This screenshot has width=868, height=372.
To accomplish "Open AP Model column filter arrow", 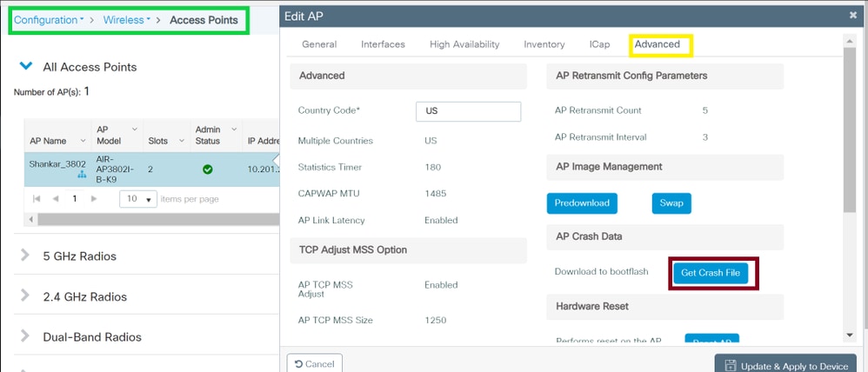I will coord(135,129).
